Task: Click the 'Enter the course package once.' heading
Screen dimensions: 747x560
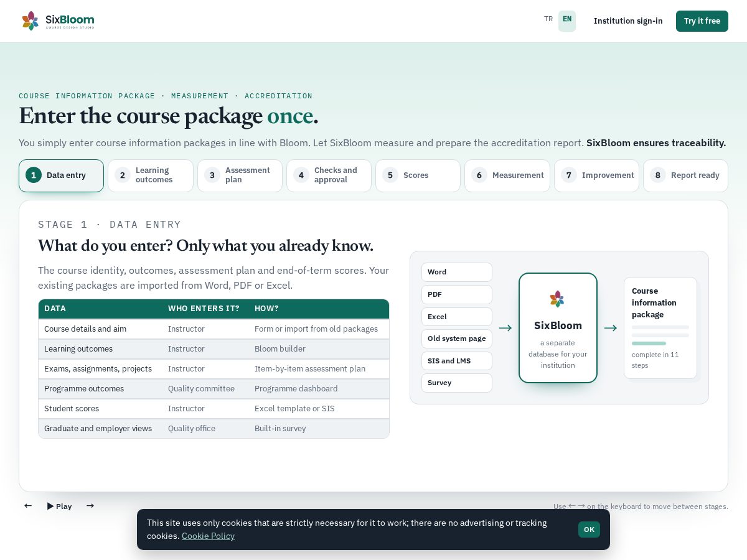Action: [x=169, y=116]
